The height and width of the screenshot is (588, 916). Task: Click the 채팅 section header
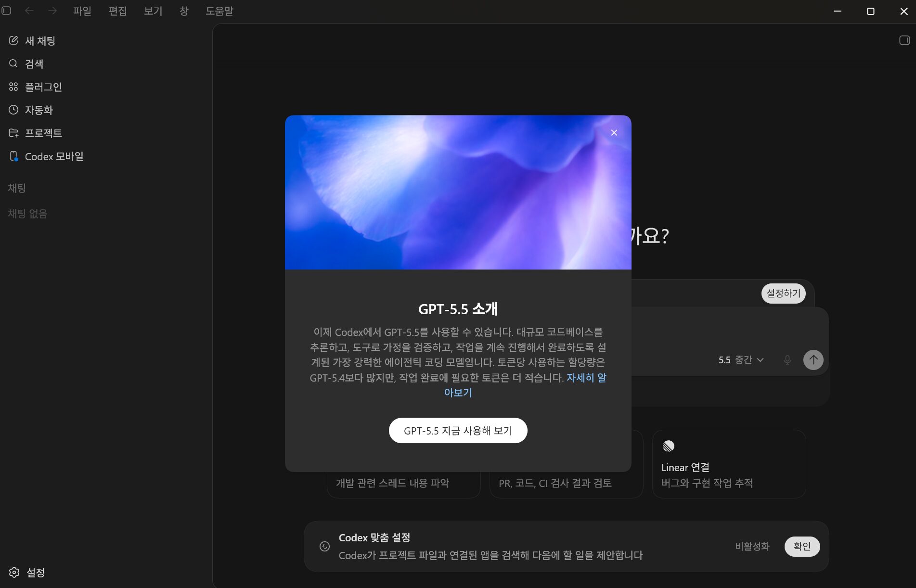[17, 188]
